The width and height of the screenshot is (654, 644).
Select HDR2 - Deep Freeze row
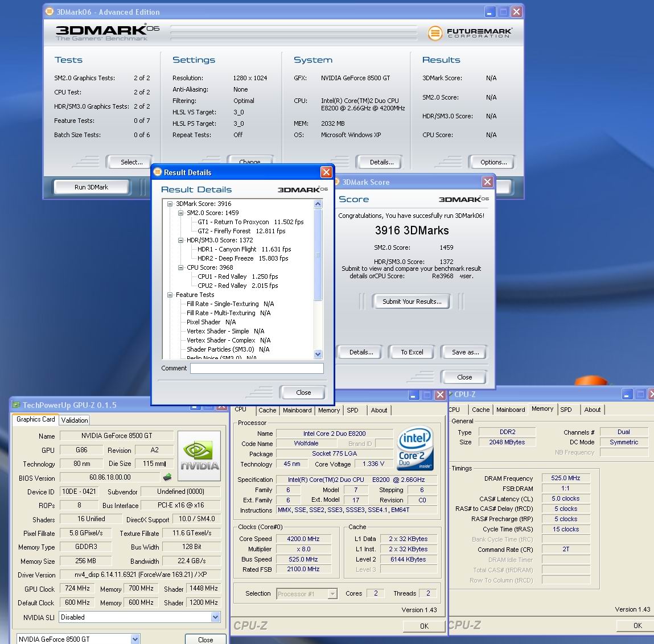[x=242, y=258]
